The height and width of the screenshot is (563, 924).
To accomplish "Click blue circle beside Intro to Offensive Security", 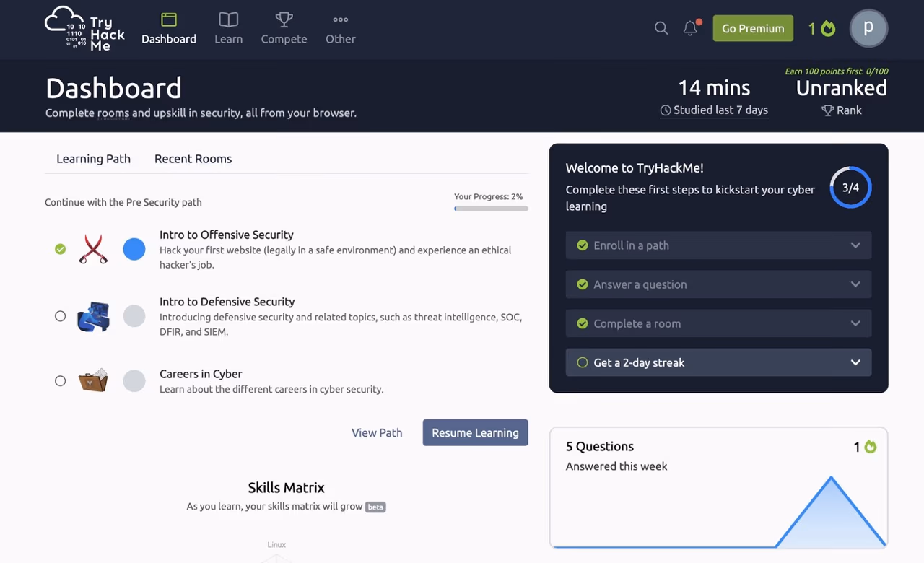I will (x=134, y=250).
